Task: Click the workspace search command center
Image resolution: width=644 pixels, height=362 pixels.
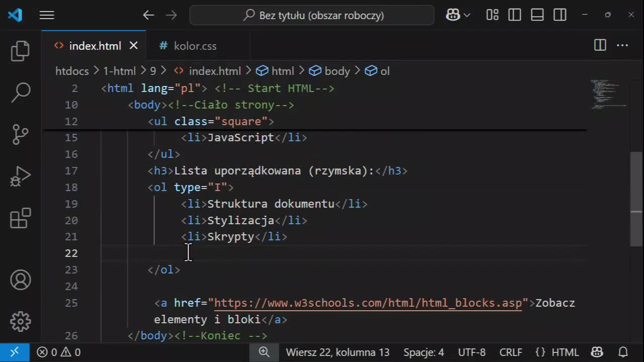Action: [x=312, y=15]
